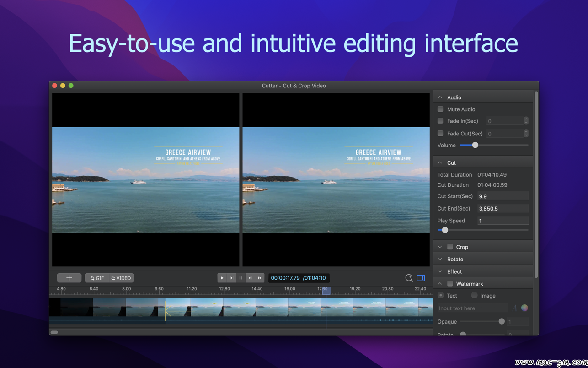Image resolution: width=588 pixels, height=368 pixels.
Task: Click the blue playhead marker on ruler
Action: [x=326, y=290]
